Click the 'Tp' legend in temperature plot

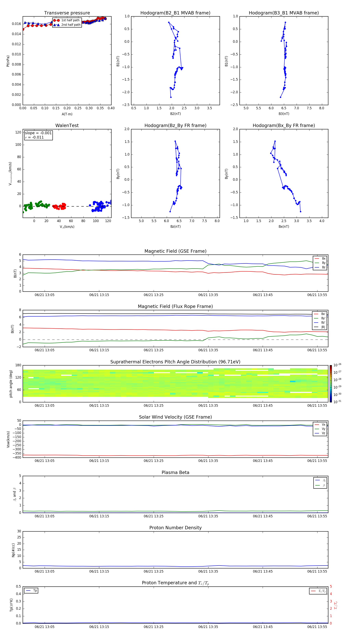(x=31, y=591)
